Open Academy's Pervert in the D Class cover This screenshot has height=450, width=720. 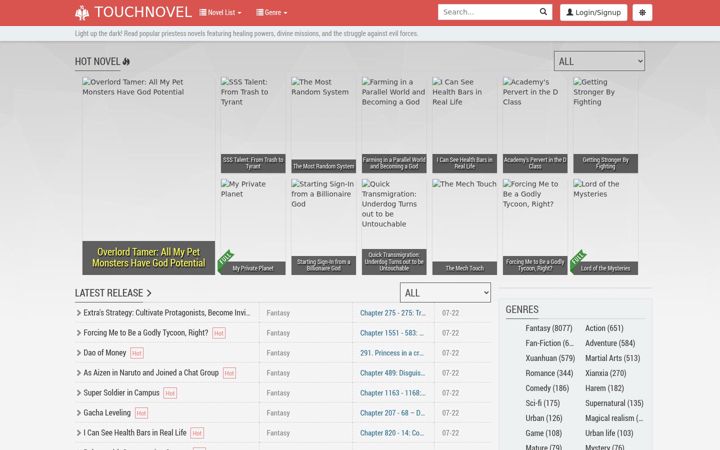pyautogui.click(x=535, y=125)
